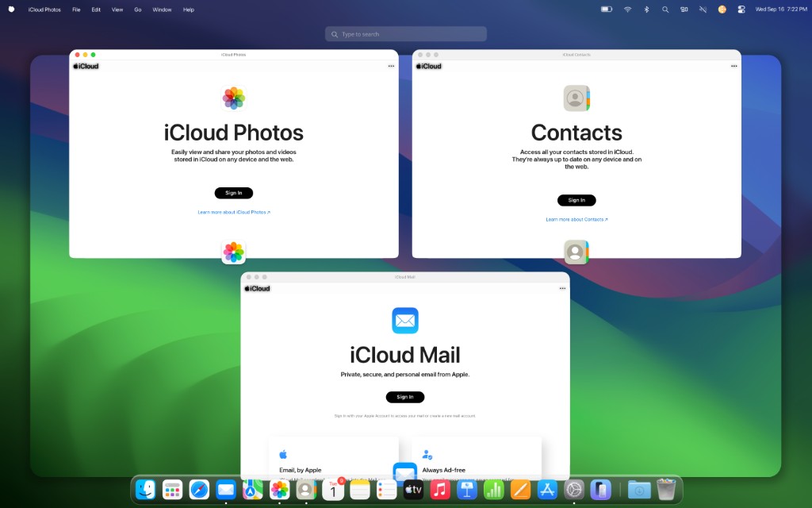This screenshot has height=508, width=812.
Task: Select the iCloud Photos heading text
Action: click(x=234, y=133)
